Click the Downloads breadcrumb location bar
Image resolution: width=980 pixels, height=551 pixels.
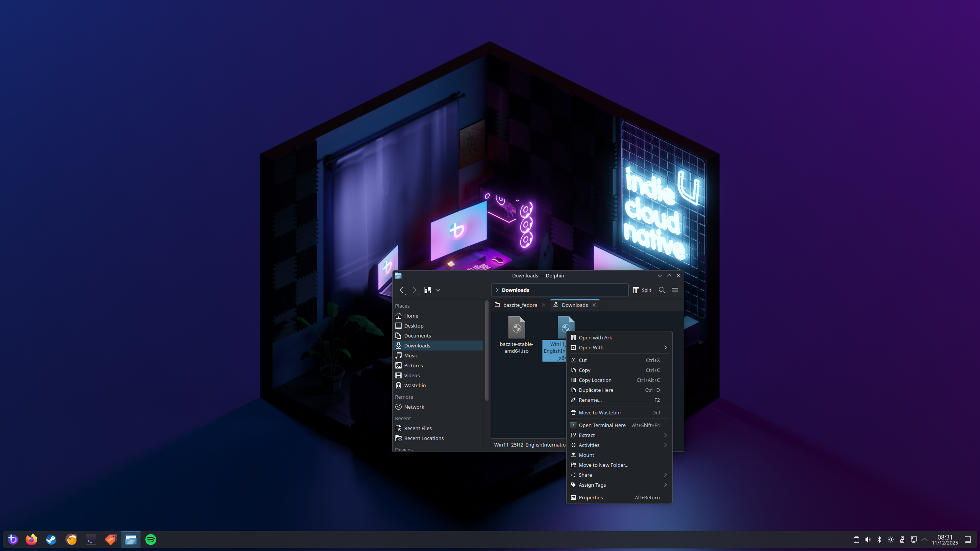pos(515,290)
